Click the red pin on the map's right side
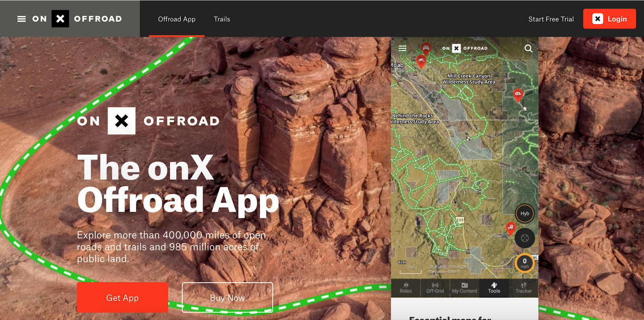This screenshot has height=320, width=644. (x=518, y=95)
